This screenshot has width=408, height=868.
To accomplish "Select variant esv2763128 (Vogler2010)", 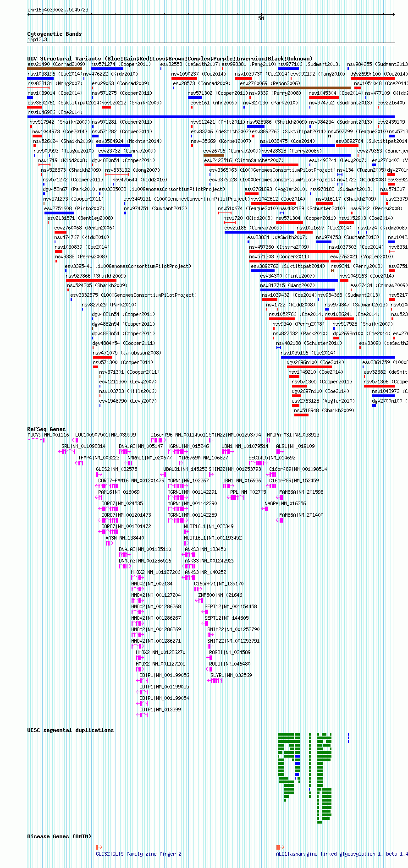I will click(x=323, y=401).
